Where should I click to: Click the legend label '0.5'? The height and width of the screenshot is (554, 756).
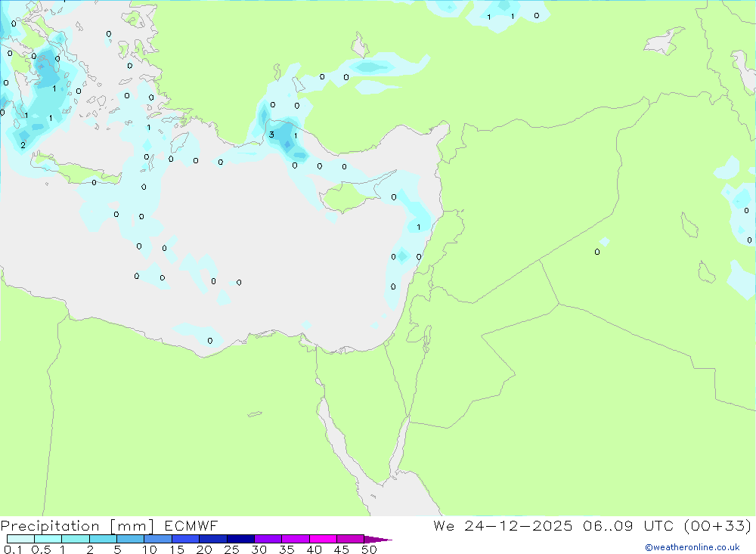point(41,549)
